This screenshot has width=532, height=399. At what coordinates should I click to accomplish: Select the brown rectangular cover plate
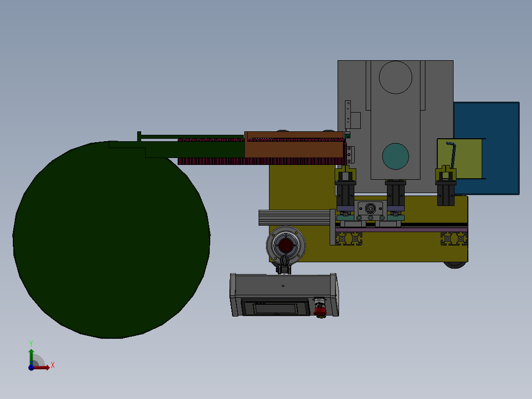[x=294, y=145]
